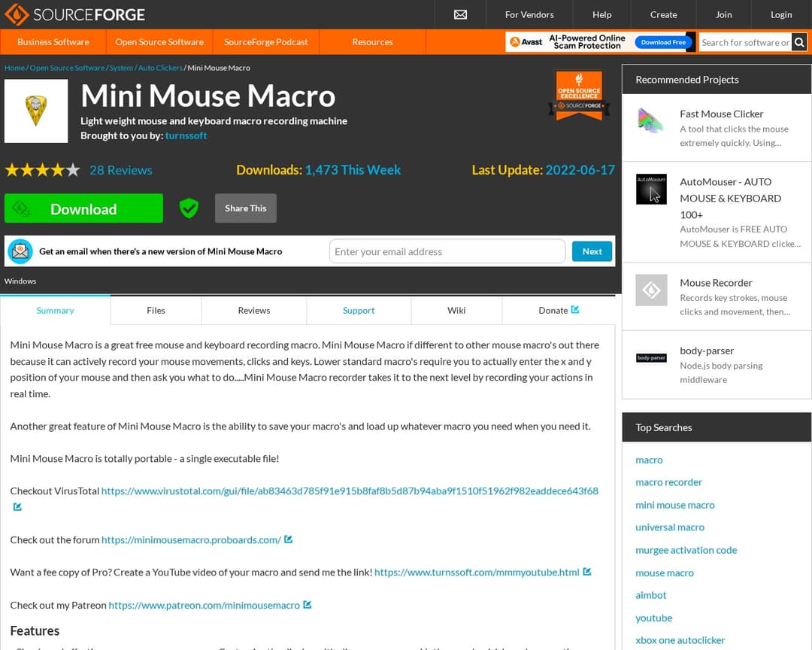Open the AutoMouser project thumbnail
This screenshot has width=812, height=650.
650,190
